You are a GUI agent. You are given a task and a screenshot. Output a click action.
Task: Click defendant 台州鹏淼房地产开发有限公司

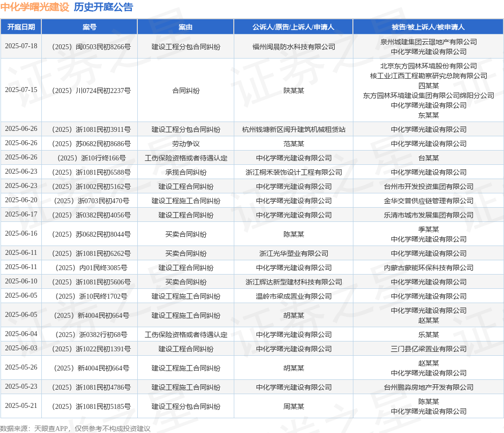(x=429, y=387)
